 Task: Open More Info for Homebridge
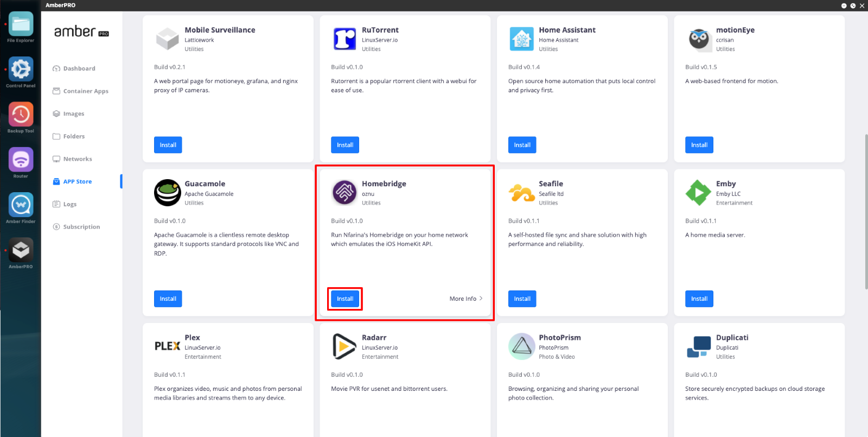(465, 299)
